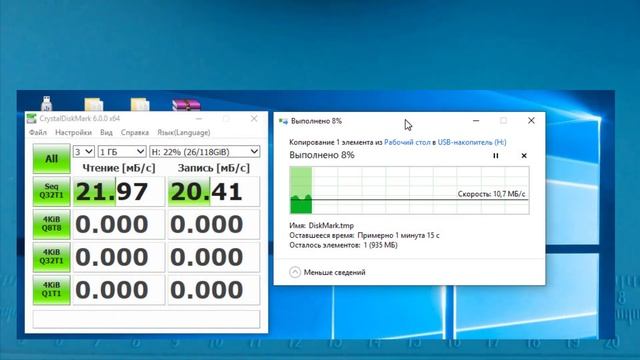Open the Вид menu

pos(106,132)
